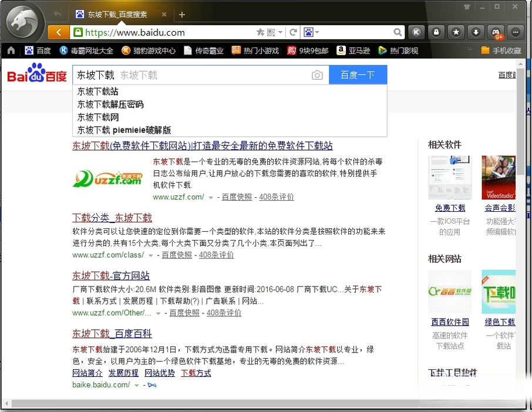The image size is (532, 412).
Task: Open 发展历程 sublink
Action: coord(123,373)
